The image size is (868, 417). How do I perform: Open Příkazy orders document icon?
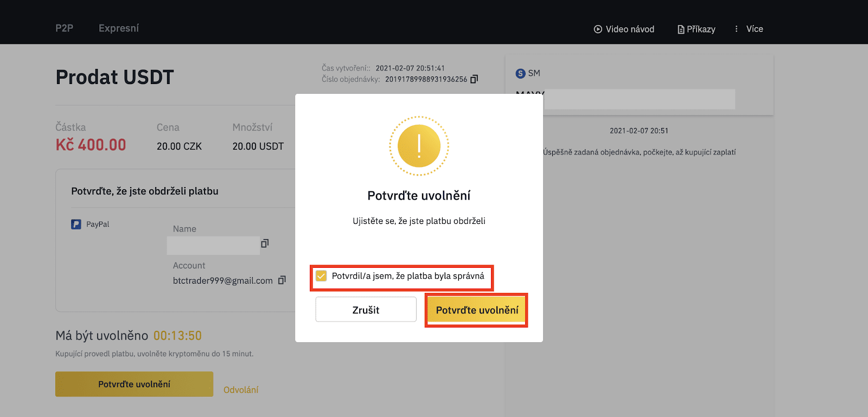click(x=681, y=29)
